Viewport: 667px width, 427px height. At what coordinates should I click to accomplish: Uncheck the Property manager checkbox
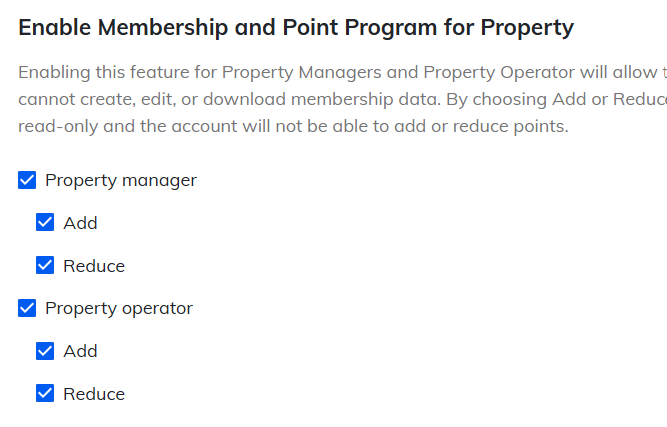pos(27,181)
